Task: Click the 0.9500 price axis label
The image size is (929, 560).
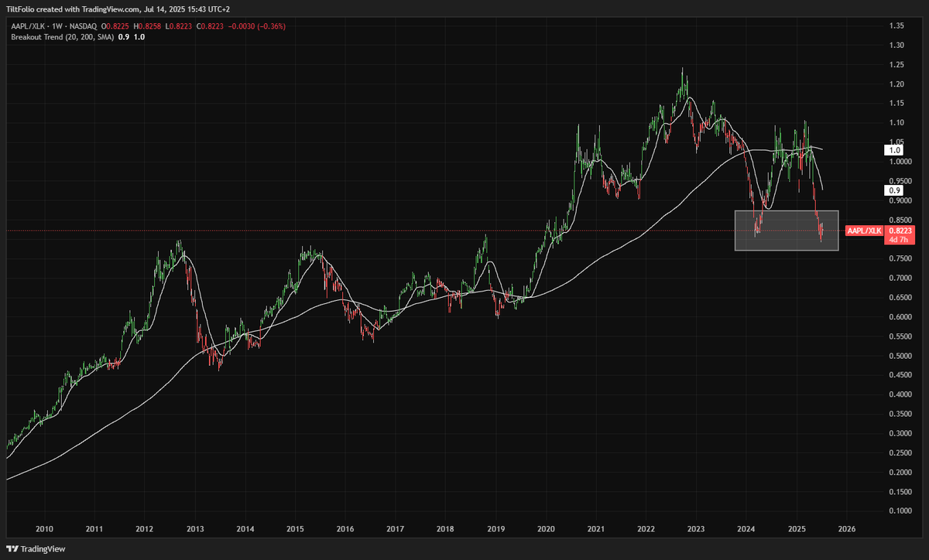Action: (900, 181)
